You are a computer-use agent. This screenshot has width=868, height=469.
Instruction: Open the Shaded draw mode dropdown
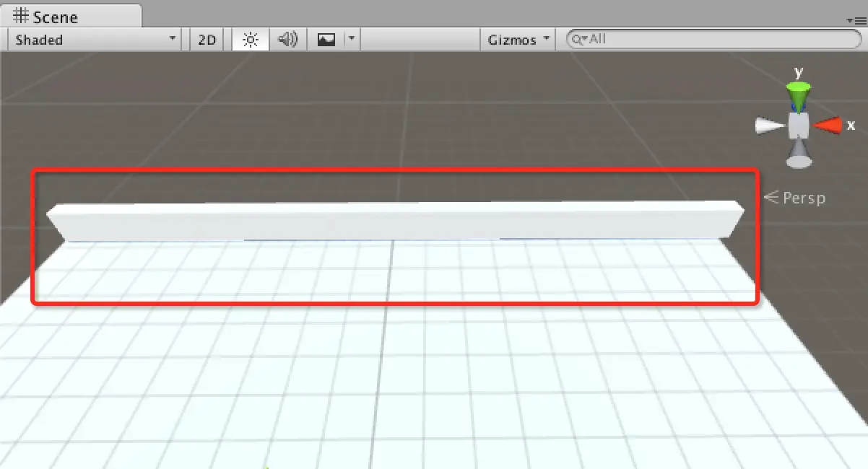point(95,40)
